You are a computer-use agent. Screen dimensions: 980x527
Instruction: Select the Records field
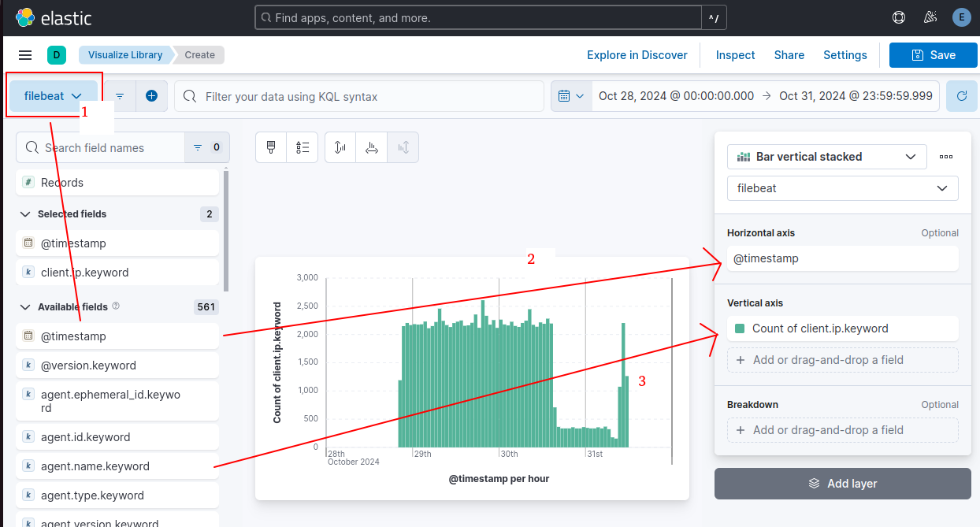tap(117, 182)
